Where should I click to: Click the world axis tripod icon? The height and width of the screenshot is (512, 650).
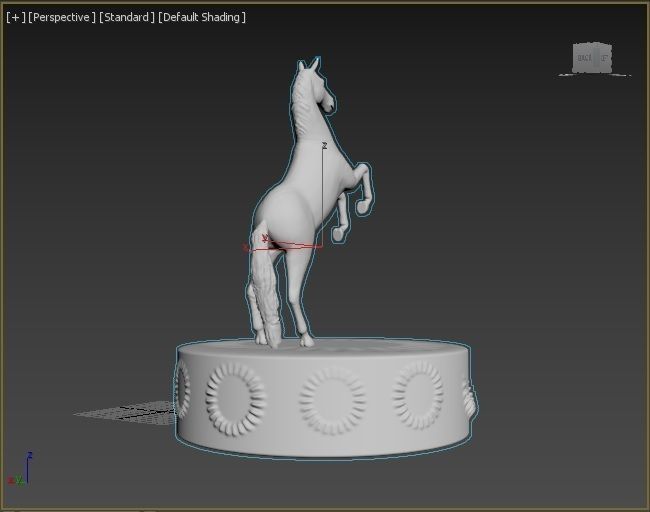(x=19, y=469)
